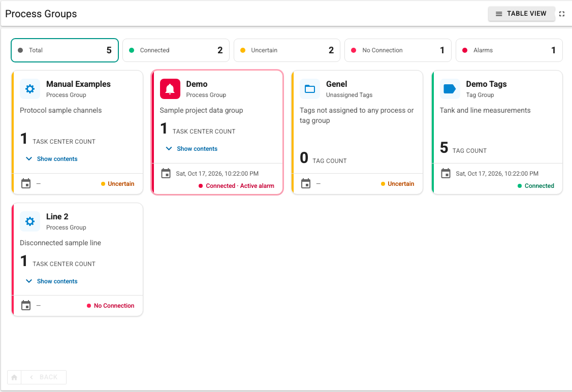The image size is (572, 392).
Task: Click the Connected · Active alarm status
Action: (x=236, y=186)
